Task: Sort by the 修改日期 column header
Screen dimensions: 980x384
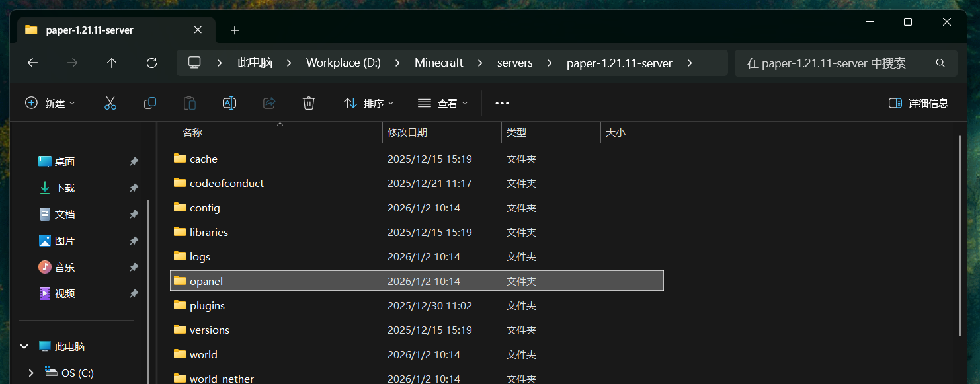Action: coord(407,133)
